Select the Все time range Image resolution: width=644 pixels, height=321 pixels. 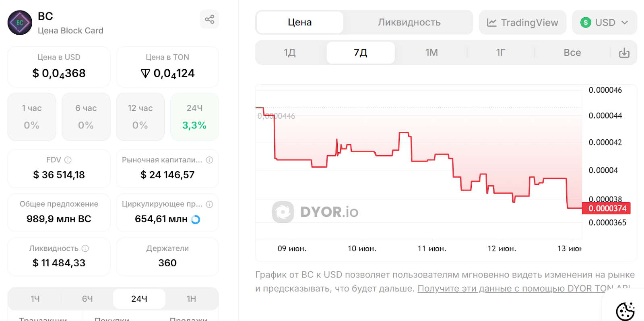[572, 53]
